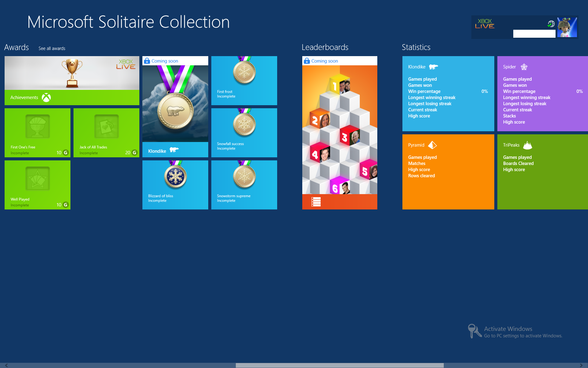Click the scrollbar right arrow
Image resolution: width=588 pixels, height=368 pixels.
pos(581,365)
